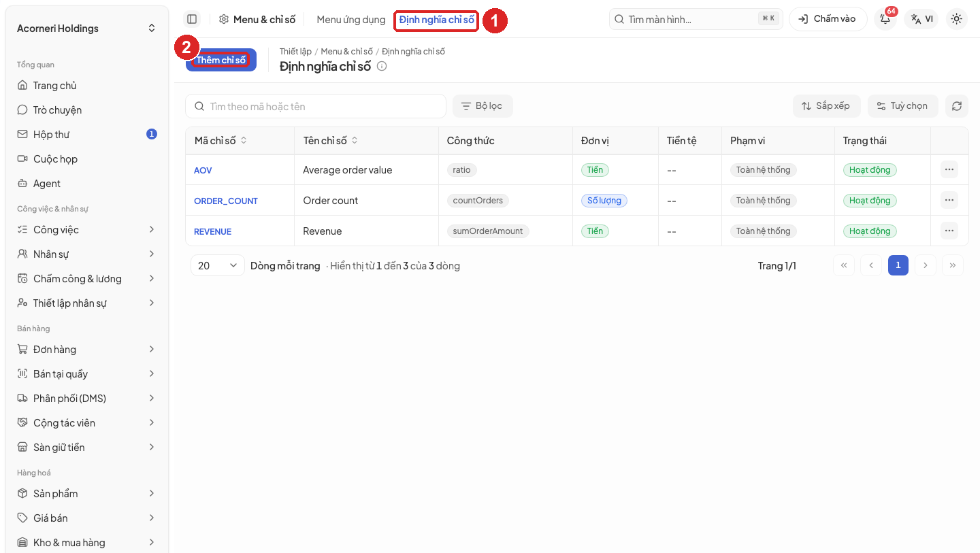Switch language via VI translate button
The height and width of the screenshot is (553, 980).
tap(922, 19)
